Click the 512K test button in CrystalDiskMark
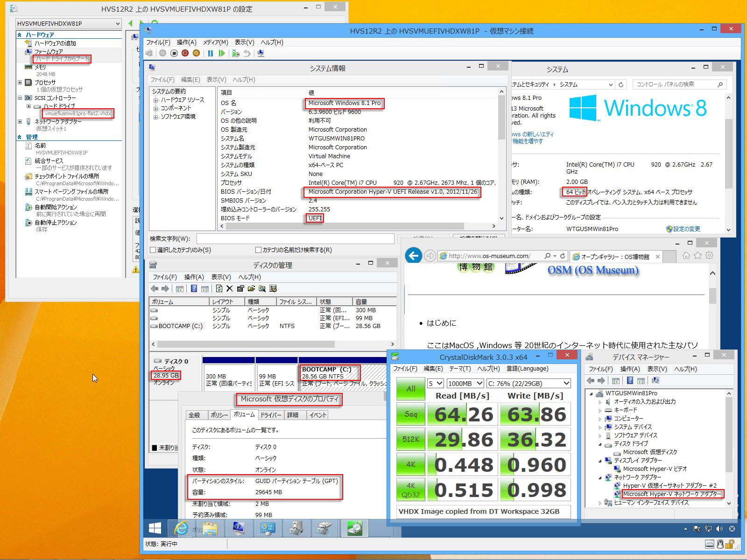This screenshot has height=560, width=747. coord(411,439)
